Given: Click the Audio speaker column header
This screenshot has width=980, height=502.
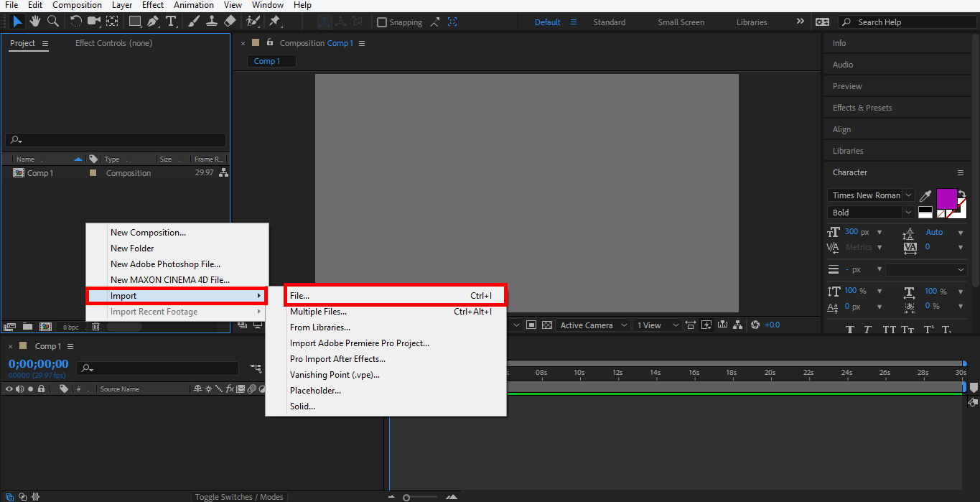Looking at the screenshot, I should point(20,389).
